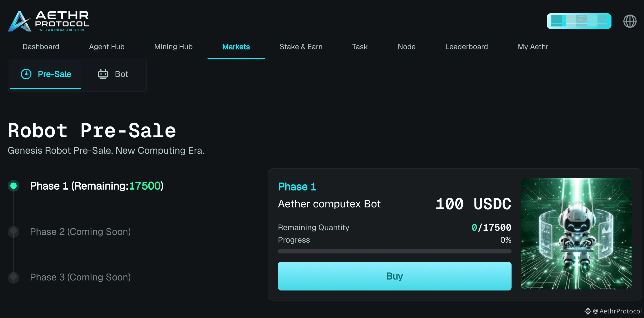
Task: Select Phase 1 (Remaining:17500) step
Action: pos(97,186)
